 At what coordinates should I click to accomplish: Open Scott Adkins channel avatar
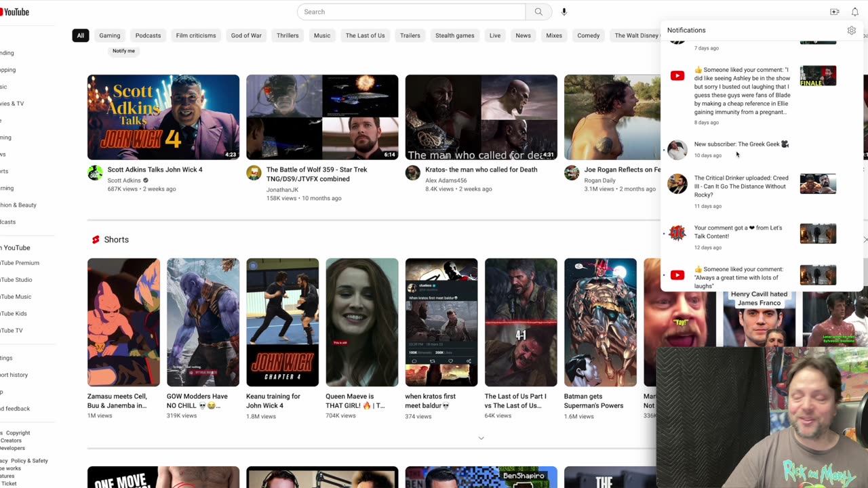pyautogui.click(x=96, y=173)
